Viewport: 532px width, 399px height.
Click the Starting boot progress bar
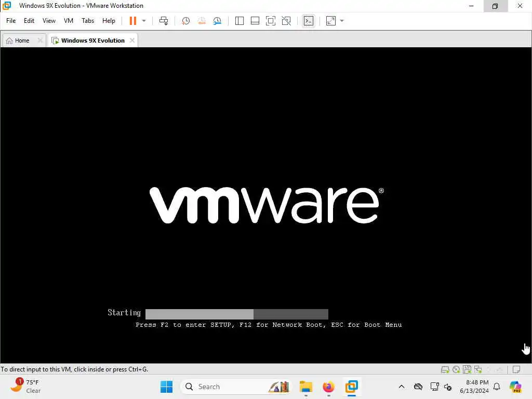pos(237,314)
